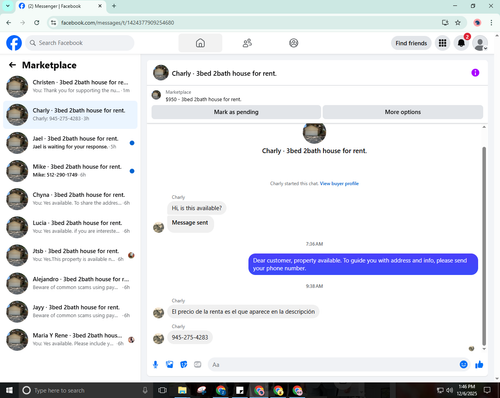Open Maria Y Rene's conversation

70,340
